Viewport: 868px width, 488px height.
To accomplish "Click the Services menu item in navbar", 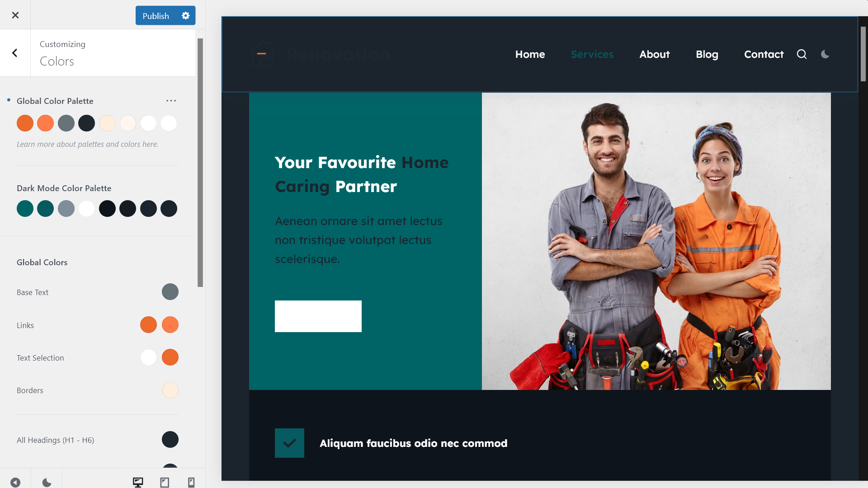I will (592, 54).
